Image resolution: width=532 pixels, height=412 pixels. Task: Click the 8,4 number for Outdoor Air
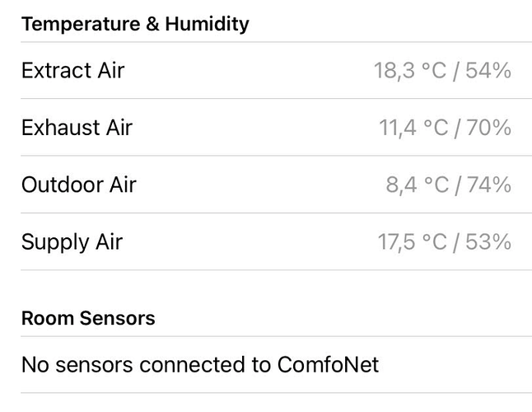(x=400, y=185)
